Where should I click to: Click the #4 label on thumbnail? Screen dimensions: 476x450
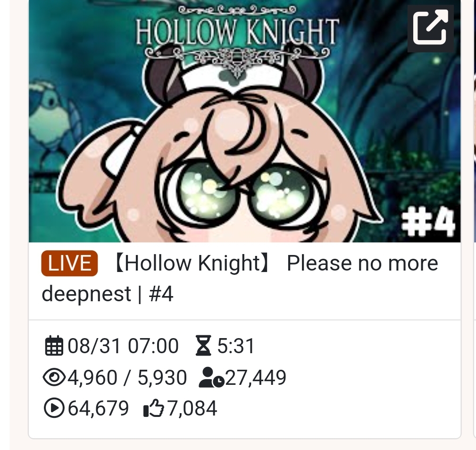428,222
